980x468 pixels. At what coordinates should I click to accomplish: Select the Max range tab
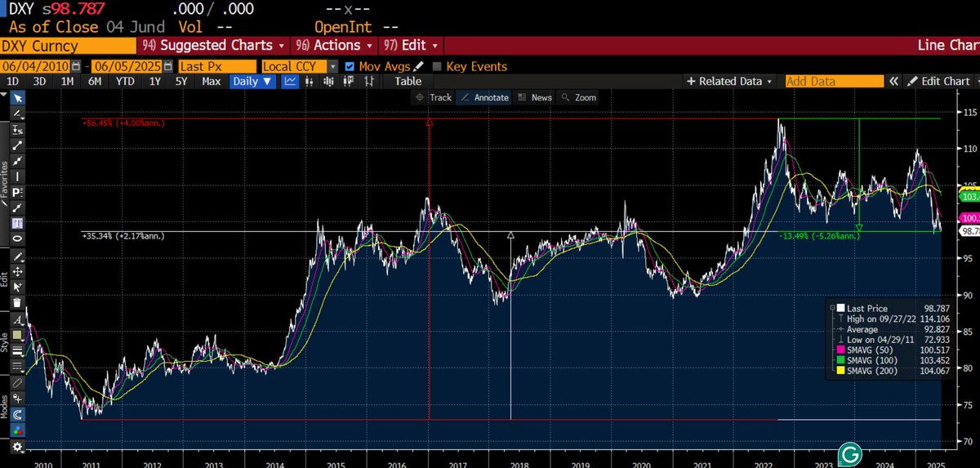212,81
